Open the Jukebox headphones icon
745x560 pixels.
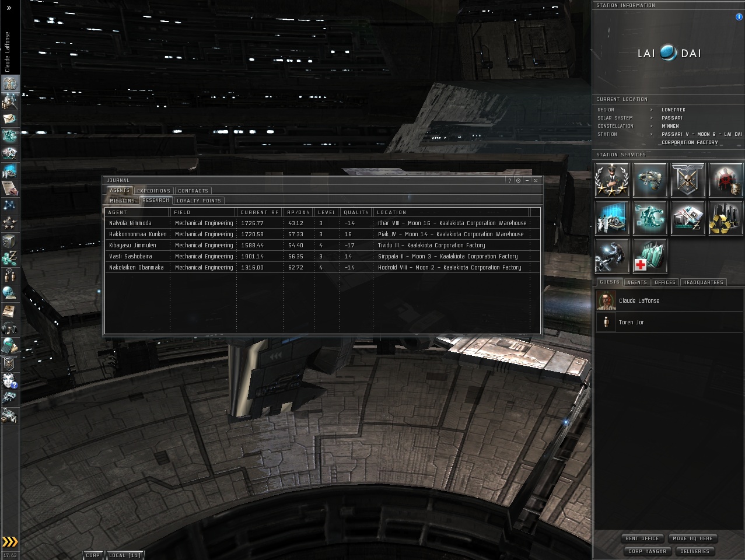10,328
